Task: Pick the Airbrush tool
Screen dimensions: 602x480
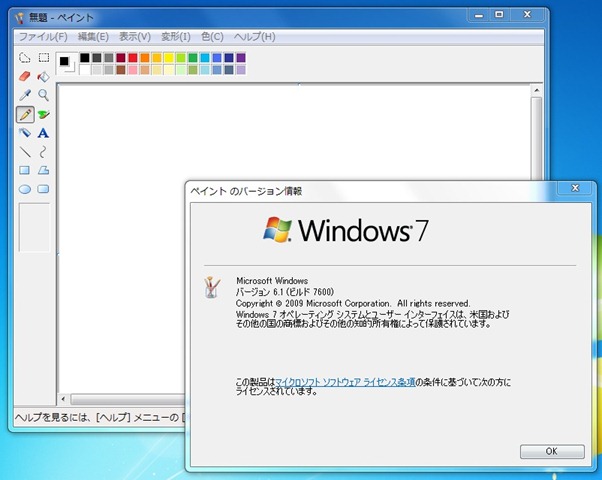Action: coord(25,133)
